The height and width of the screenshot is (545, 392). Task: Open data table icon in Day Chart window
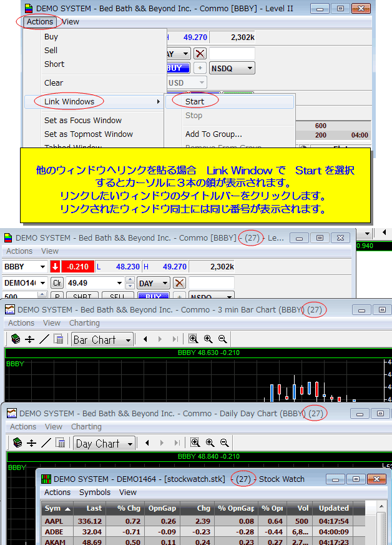pos(60,442)
